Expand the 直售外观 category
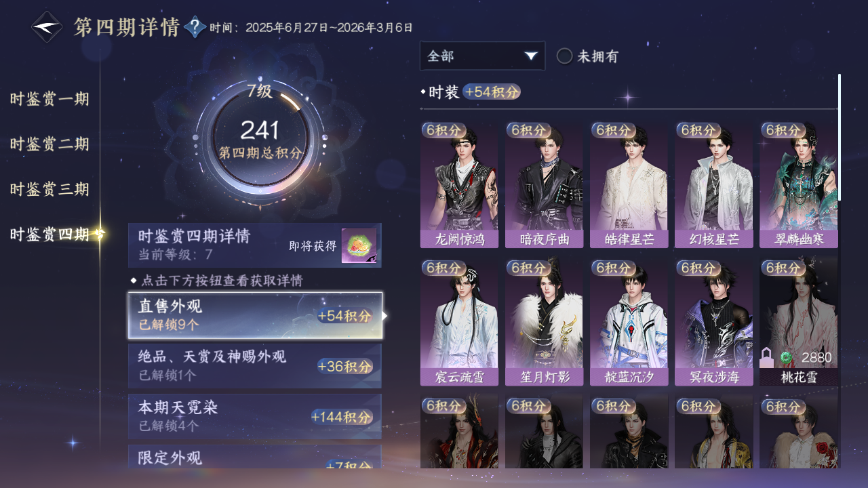The image size is (868, 488). click(255, 315)
